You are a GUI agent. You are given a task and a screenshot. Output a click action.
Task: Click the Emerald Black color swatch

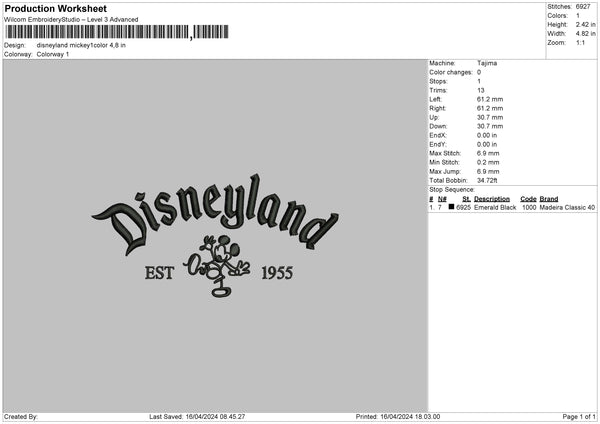tap(451, 207)
